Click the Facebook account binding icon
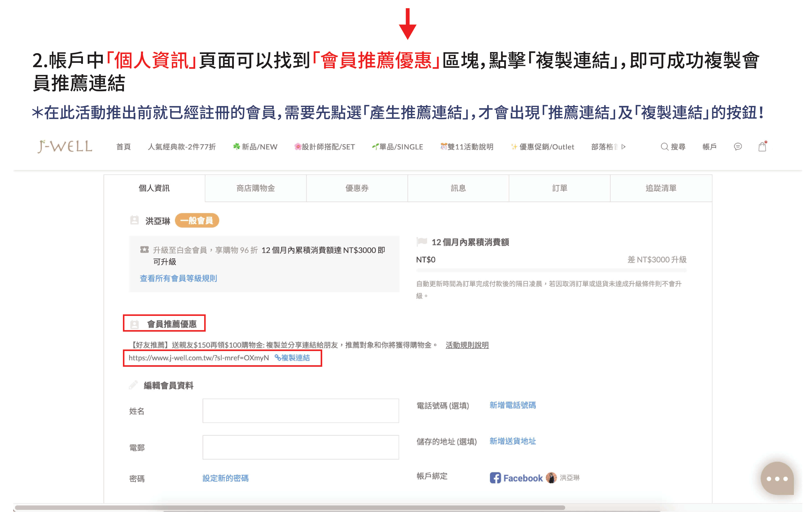Screen dimensions: 812x521 [x=495, y=478]
